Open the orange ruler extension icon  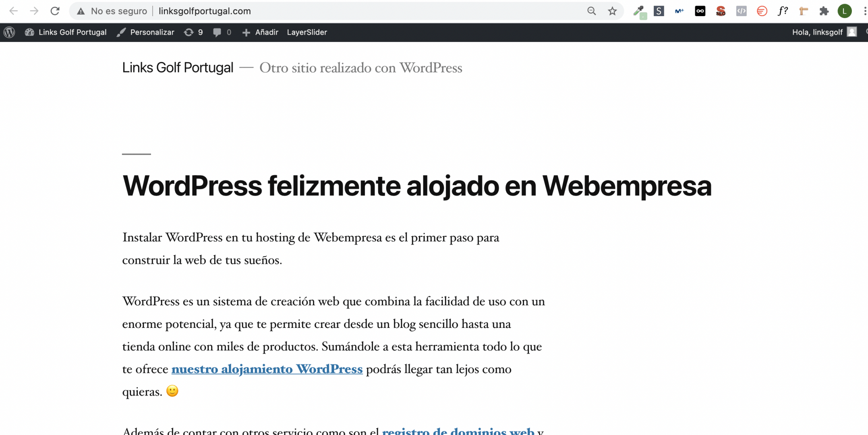pyautogui.click(x=803, y=11)
